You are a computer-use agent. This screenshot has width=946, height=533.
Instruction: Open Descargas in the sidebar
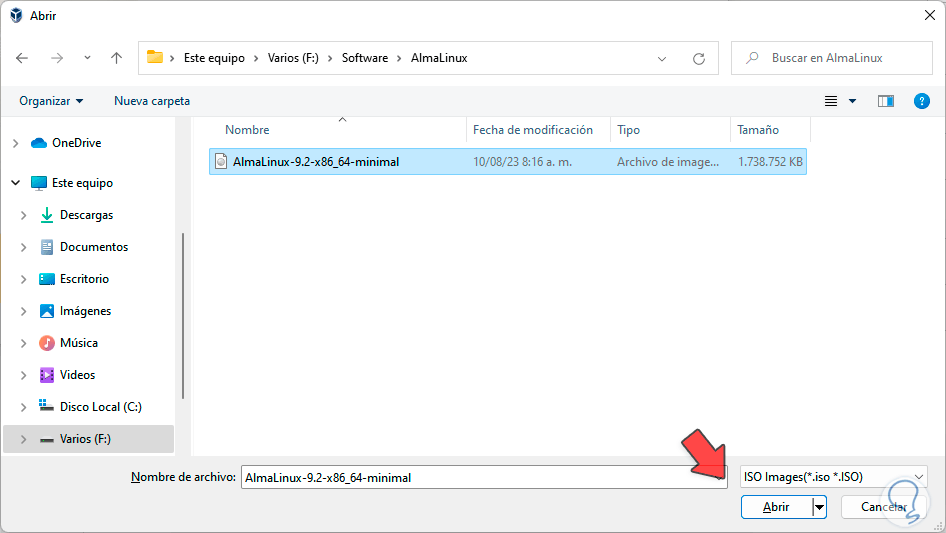click(x=86, y=215)
